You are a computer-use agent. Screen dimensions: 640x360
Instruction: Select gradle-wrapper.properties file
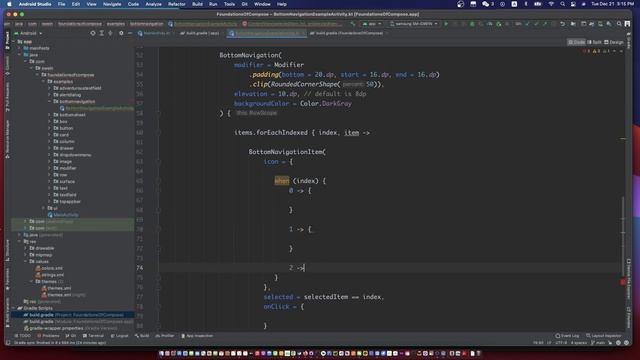click(70, 328)
